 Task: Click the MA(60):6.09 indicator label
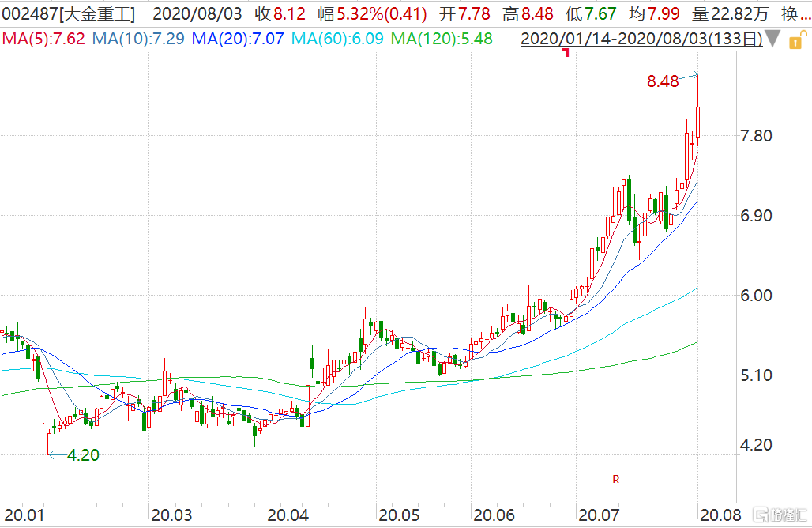coord(337,39)
